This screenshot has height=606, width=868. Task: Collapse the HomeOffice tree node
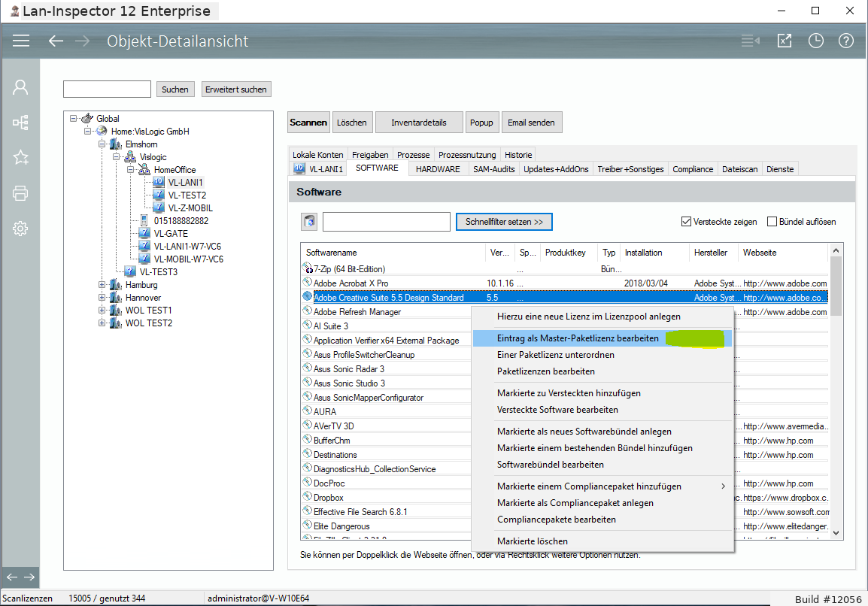[x=131, y=170]
